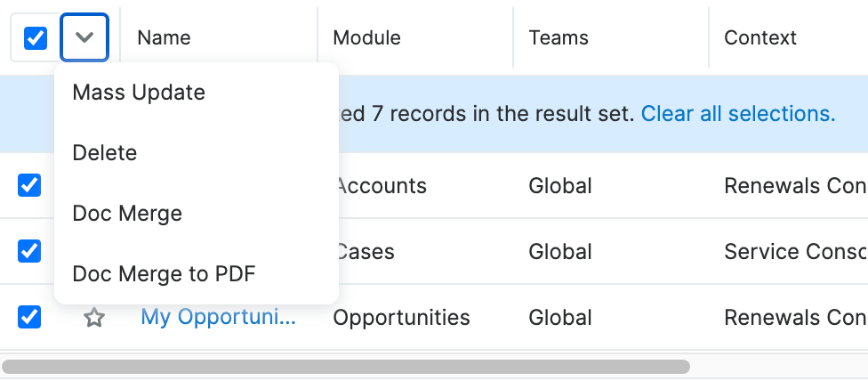Sort by the Module column header

click(366, 38)
